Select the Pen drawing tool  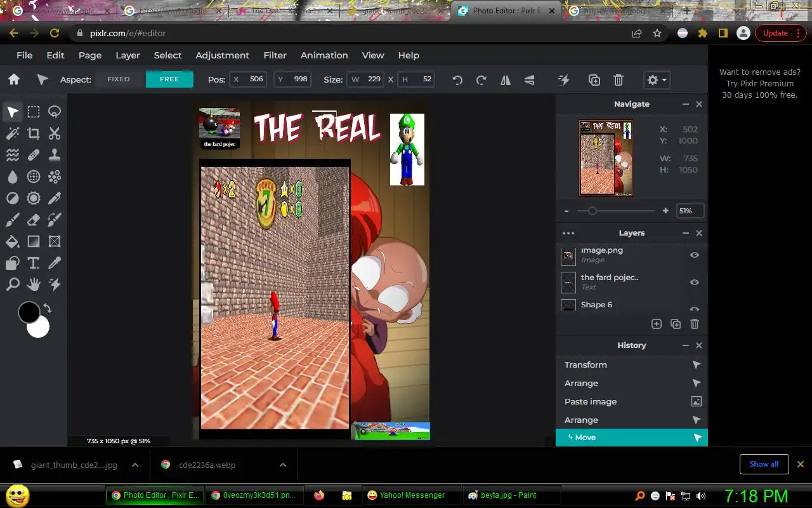click(55, 198)
